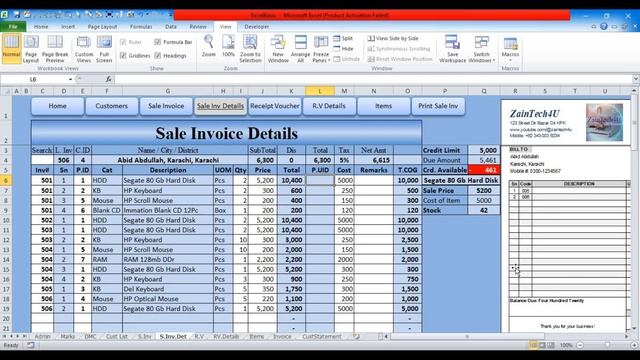
Task: Expand the formula bar
Action: (636, 79)
